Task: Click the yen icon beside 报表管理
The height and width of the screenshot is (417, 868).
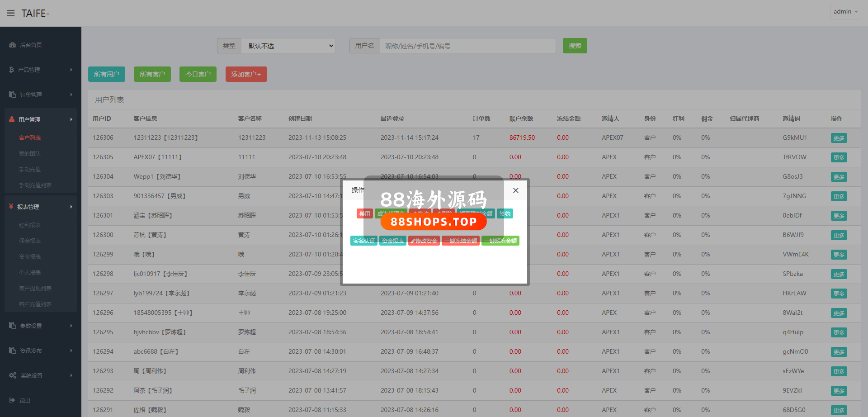Action: (11, 207)
